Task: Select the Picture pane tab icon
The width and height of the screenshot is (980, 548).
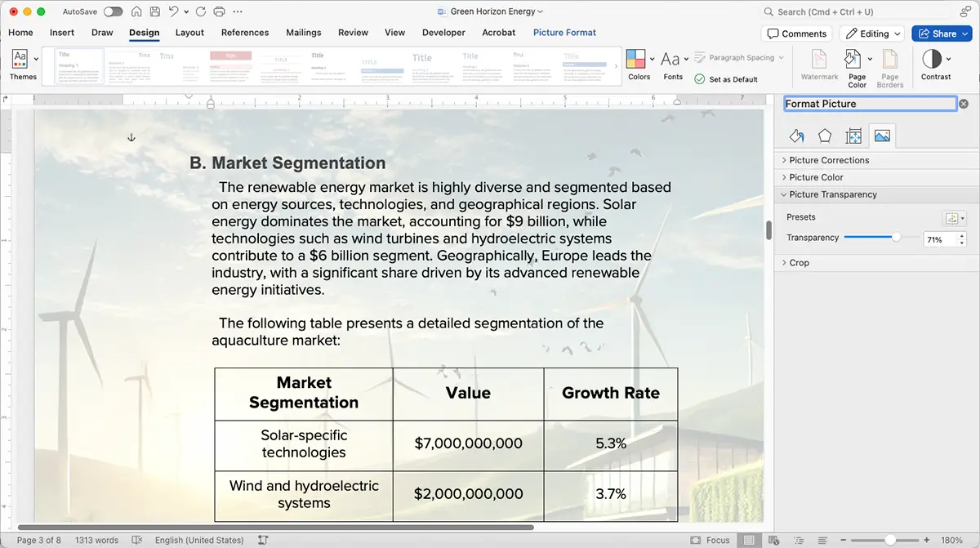Action: (x=882, y=136)
